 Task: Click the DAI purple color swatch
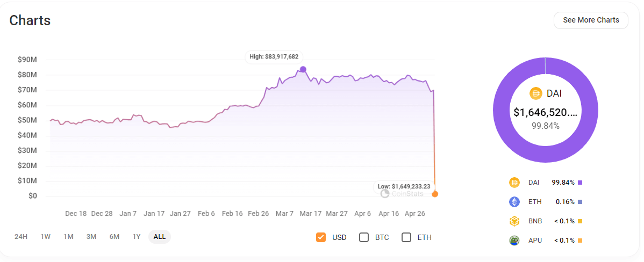coord(580,183)
